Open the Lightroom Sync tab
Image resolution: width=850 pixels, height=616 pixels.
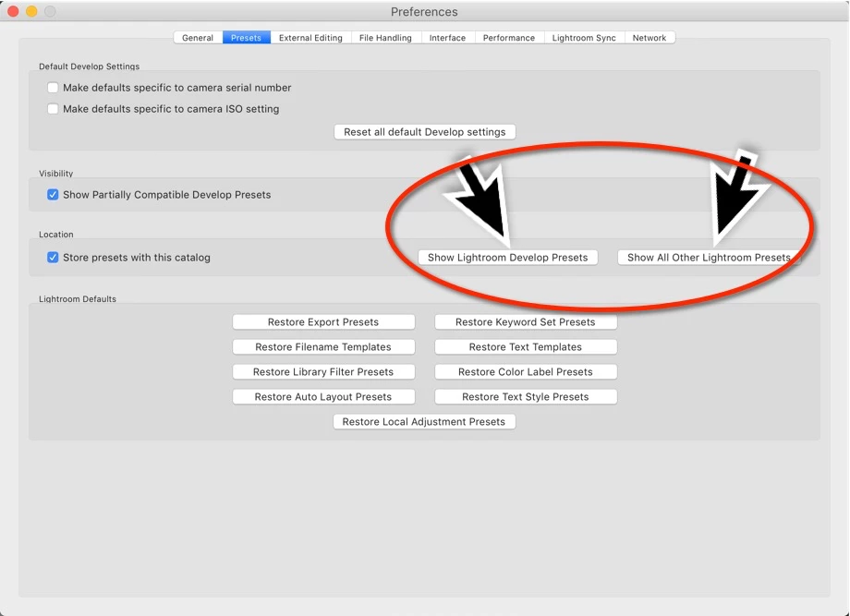pos(584,38)
